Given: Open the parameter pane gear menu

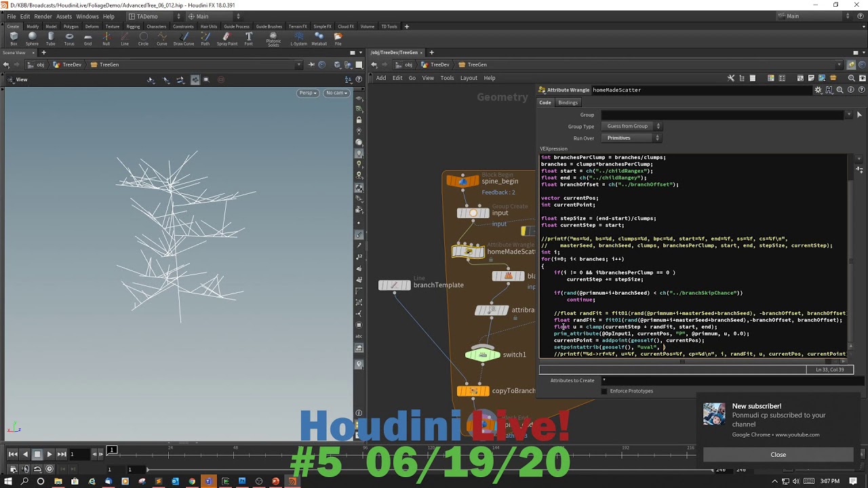Looking at the screenshot, I should coord(818,89).
